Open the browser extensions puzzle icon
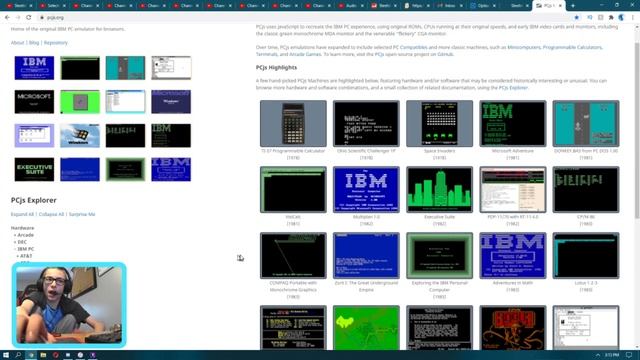The height and width of the screenshot is (360, 640). pos(611,18)
